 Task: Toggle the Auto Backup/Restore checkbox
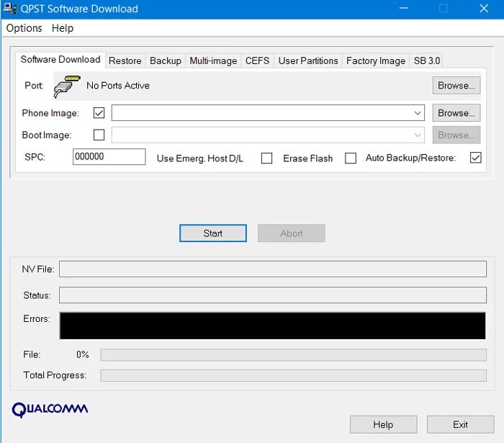[475, 158]
